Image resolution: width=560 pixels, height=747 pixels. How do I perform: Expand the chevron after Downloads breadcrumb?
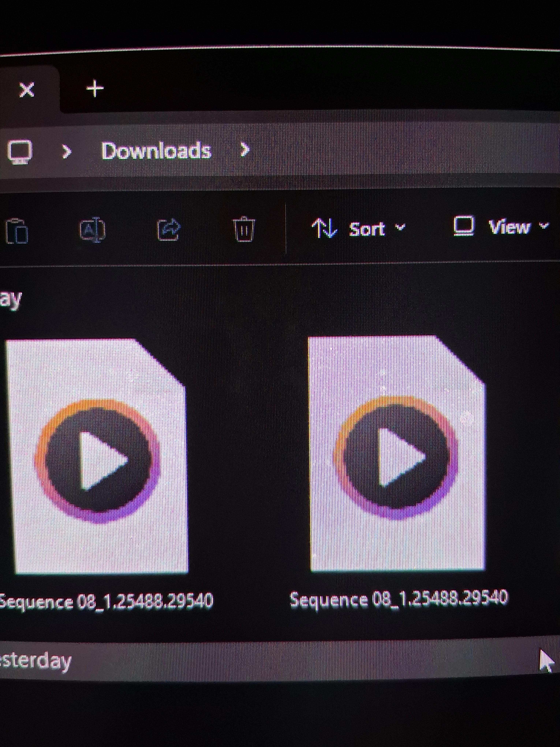point(245,149)
